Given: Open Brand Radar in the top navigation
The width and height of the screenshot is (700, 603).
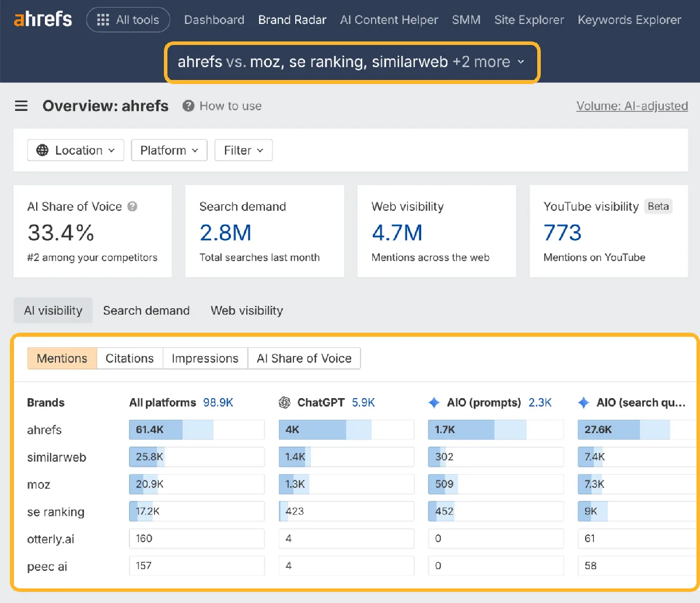Looking at the screenshot, I should pos(292,20).
